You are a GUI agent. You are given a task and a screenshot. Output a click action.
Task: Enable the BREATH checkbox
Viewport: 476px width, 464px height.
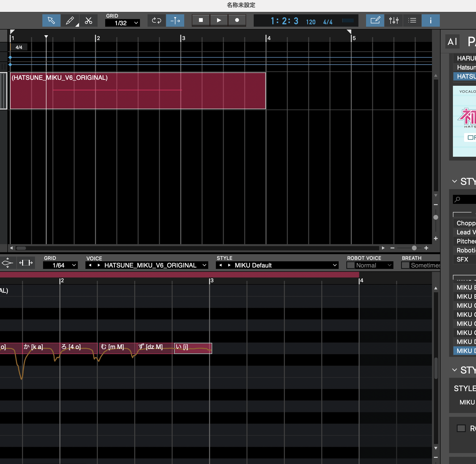tap(405, 265)
